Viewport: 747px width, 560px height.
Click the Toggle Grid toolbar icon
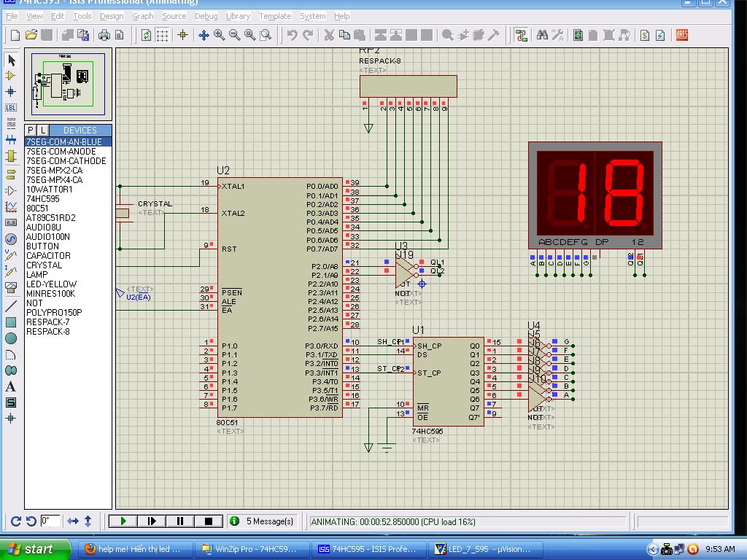[x=162, y=35]
